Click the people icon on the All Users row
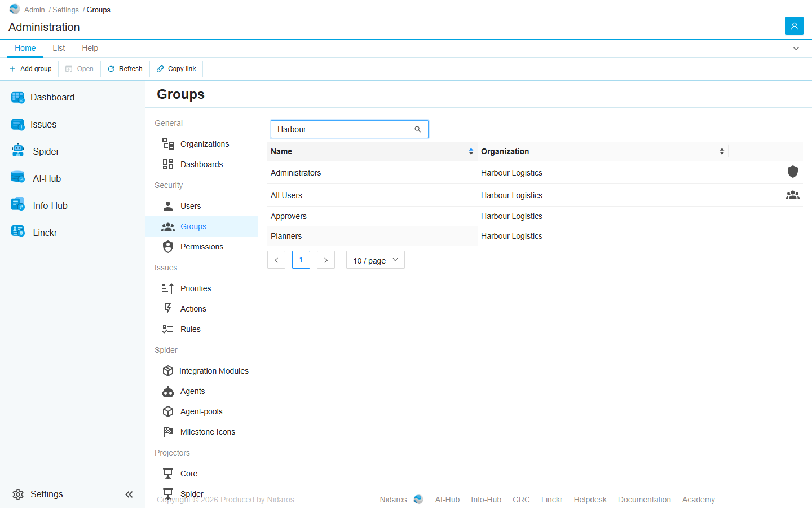 click(x=793, y=195)
